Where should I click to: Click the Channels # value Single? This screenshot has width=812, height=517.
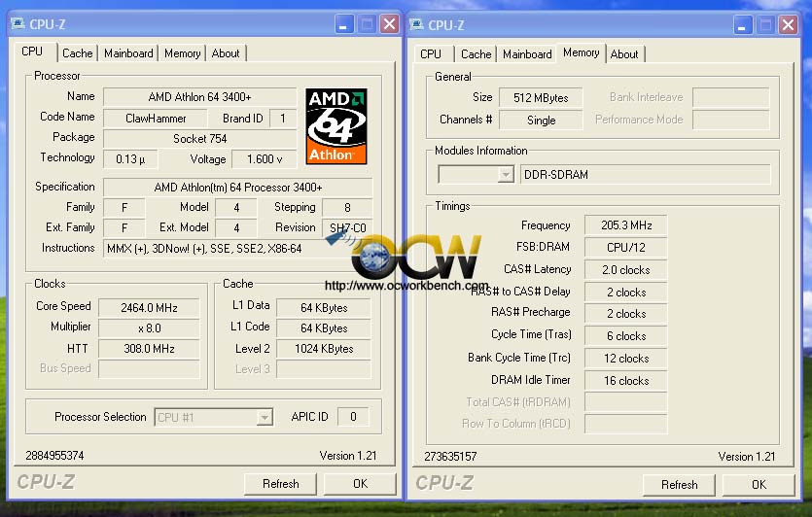(541, 121)
